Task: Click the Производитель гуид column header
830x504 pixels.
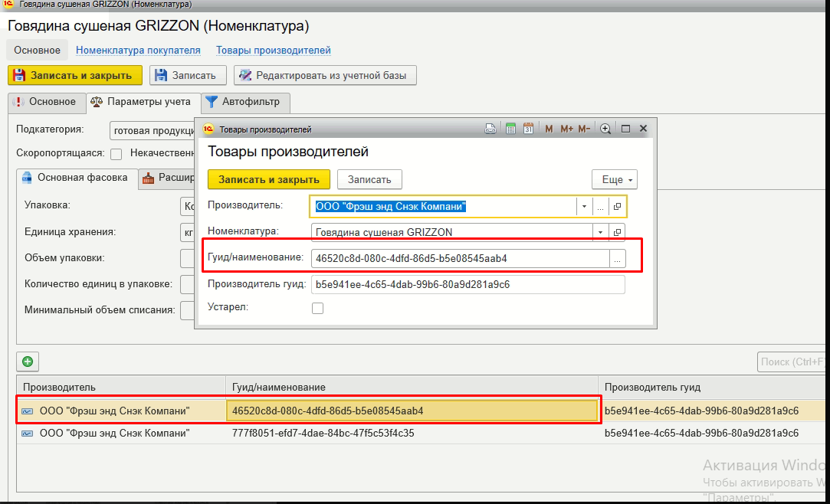Action: pyautogui.click(x=712, y=387)
